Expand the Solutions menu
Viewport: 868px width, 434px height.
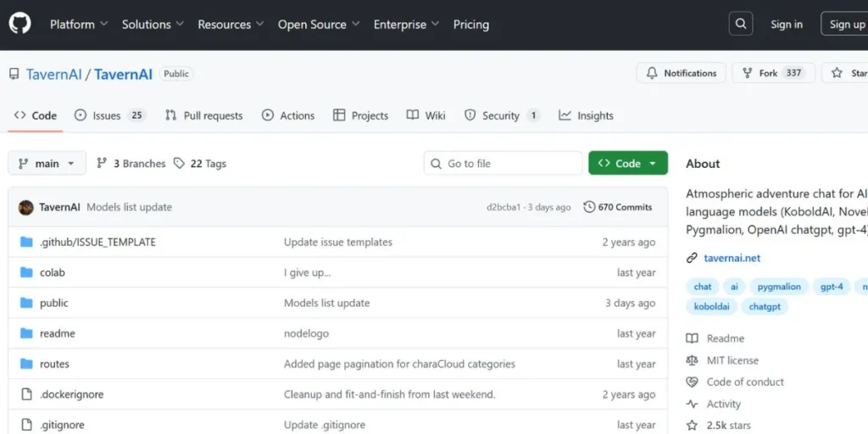(153, 25)
